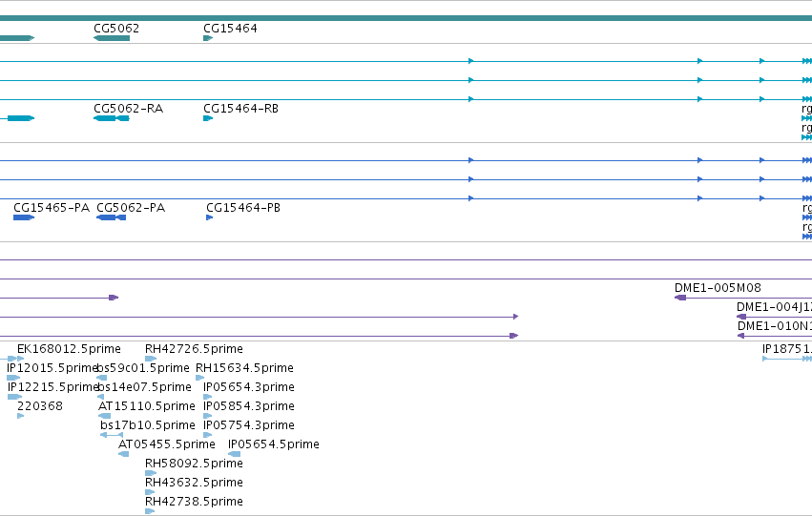812x516 pixels.
Task: Click the bs17b10.5prime two-arrow EST glyph
Action: tap(112, 435)
